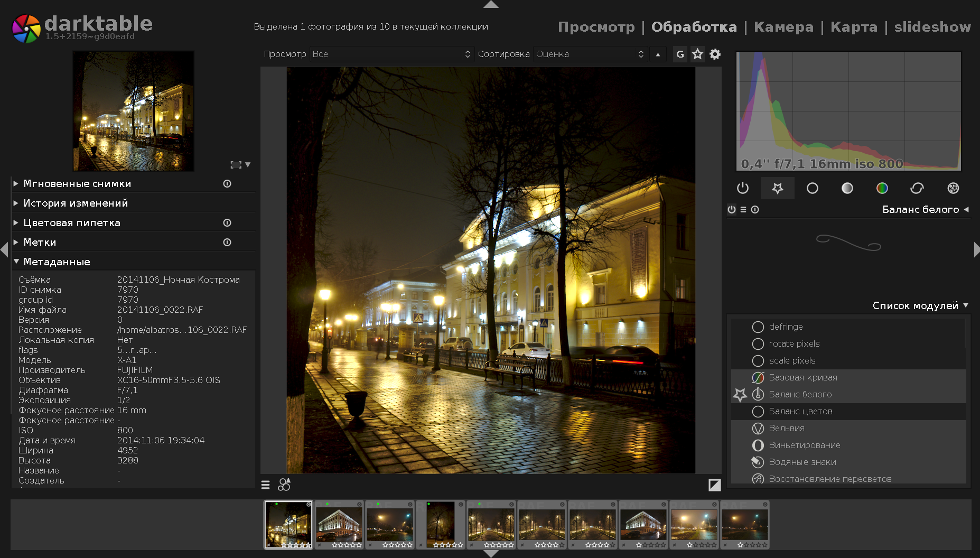Select the tone modules group gradient circle
Image resolution: width=980 pixels, height=558 pixels.
(x=847, y=188)
